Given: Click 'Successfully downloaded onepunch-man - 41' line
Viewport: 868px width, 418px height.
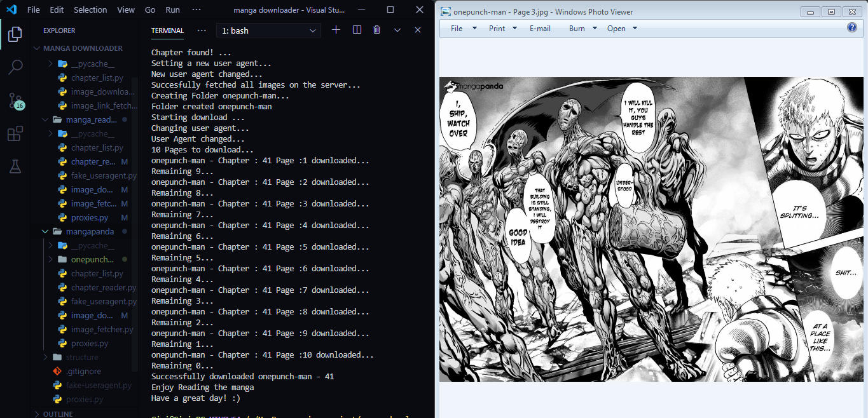Looking at the screenshot, I should coord(242,377).
